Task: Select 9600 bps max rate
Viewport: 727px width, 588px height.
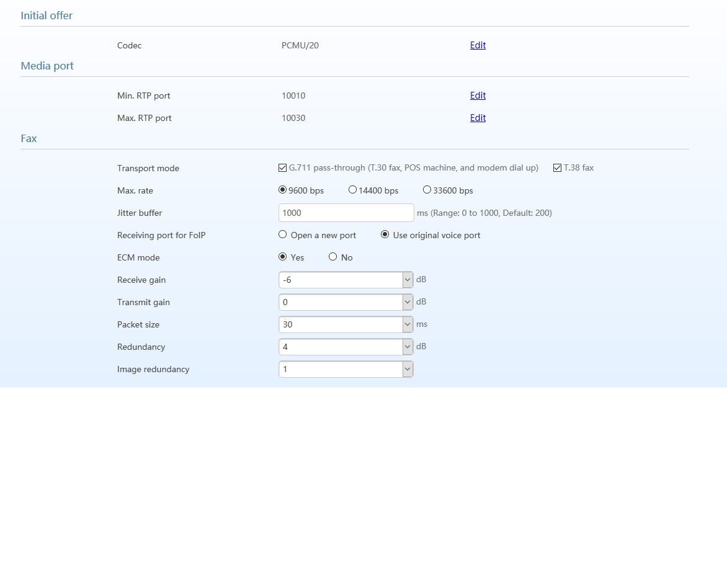Action: [x=283, y=190]
